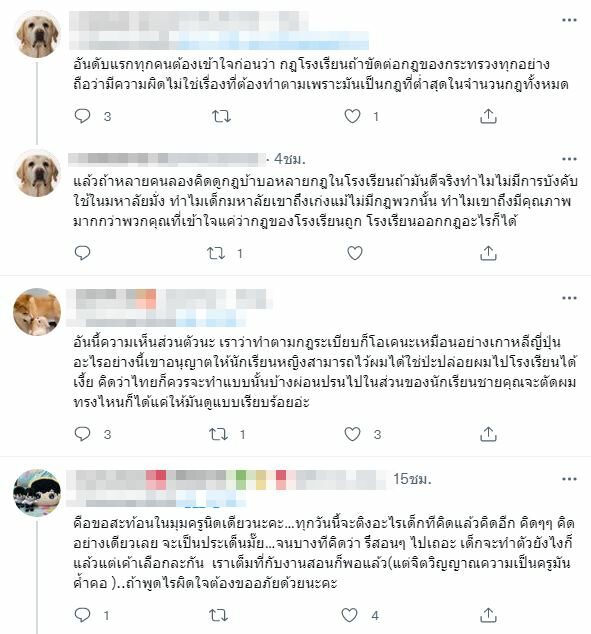Like the third tweet with 3 likes
The height and width of the screenshot is (634, 591).
tap(352, 434)
